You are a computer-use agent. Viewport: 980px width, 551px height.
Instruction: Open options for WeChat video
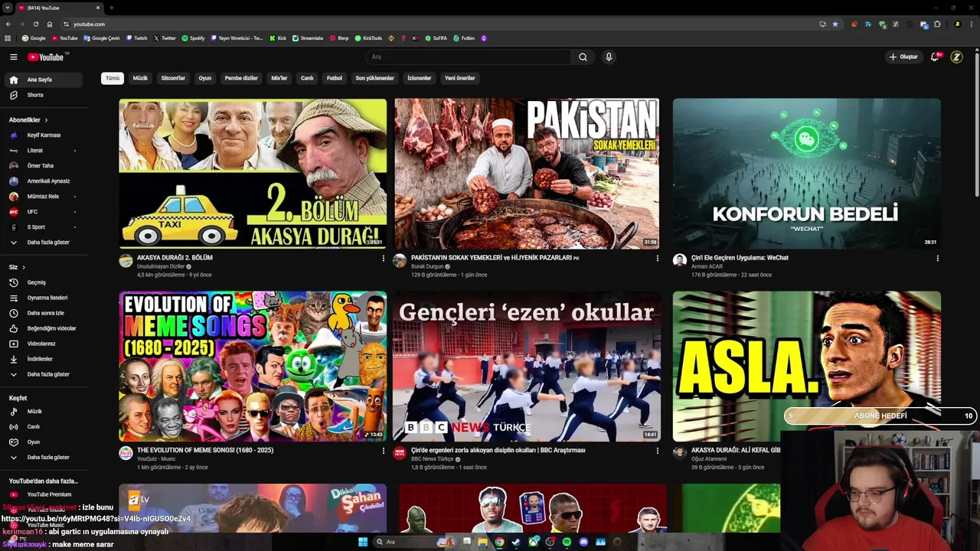tap(937, 259)
